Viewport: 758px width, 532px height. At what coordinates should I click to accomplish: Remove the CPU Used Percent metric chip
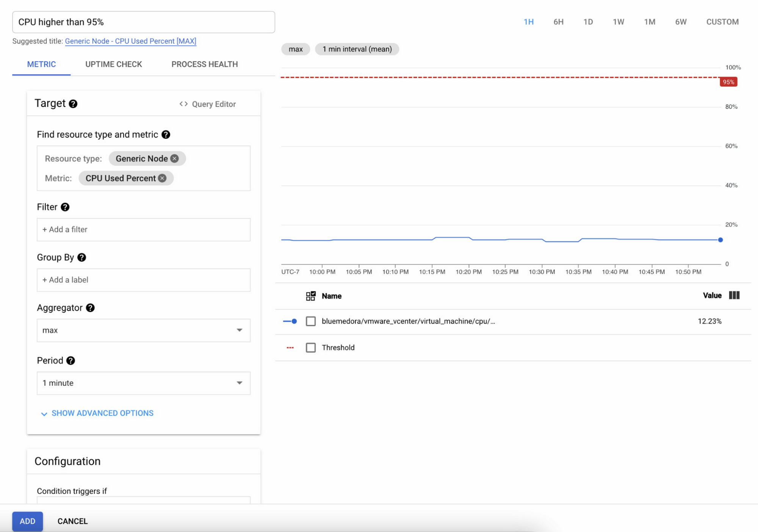[162, 178]
